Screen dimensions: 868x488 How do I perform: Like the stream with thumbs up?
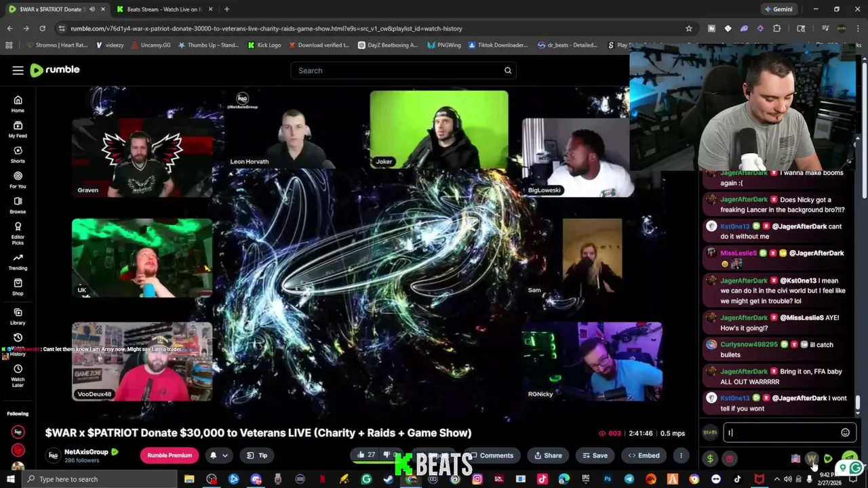click(x=366, y=455)
